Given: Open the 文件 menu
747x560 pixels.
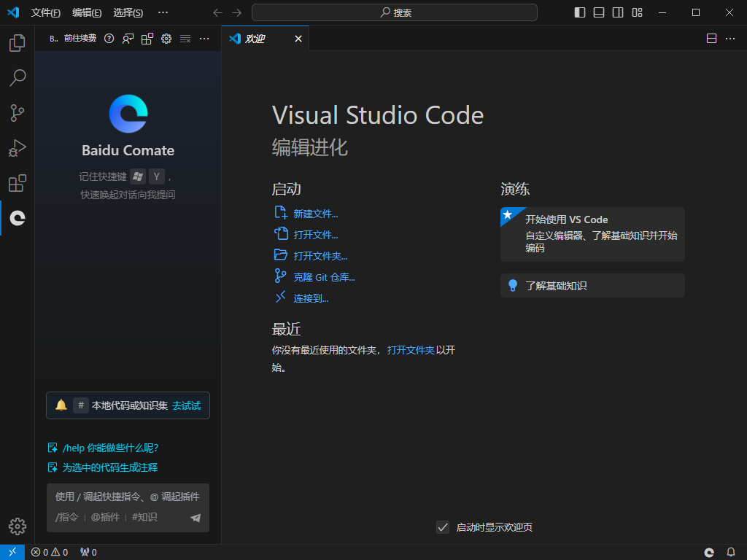Looking at the screenshot, I should [x=45, y=12].
